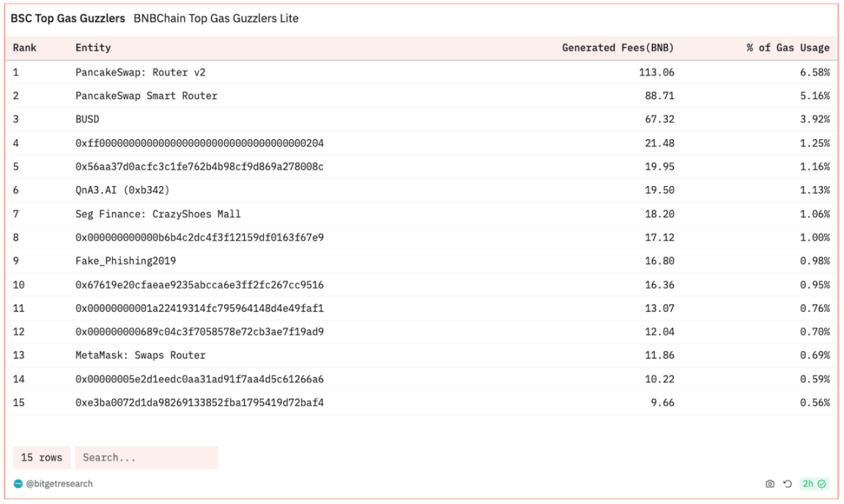Click the refresh query results icon
The image size is (844, 504).
788,483
